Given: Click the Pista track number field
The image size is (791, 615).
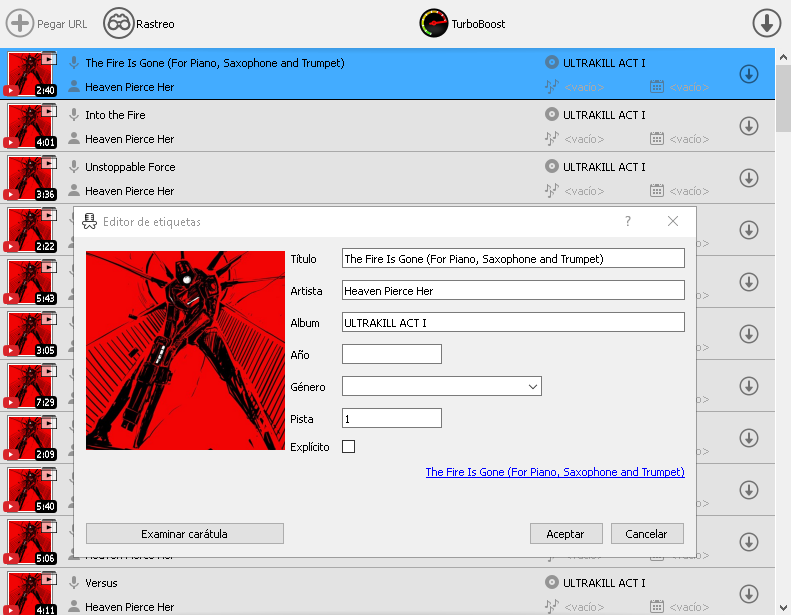Looking at the screenshot, I should pyautogui.click(x=392, y=418).
